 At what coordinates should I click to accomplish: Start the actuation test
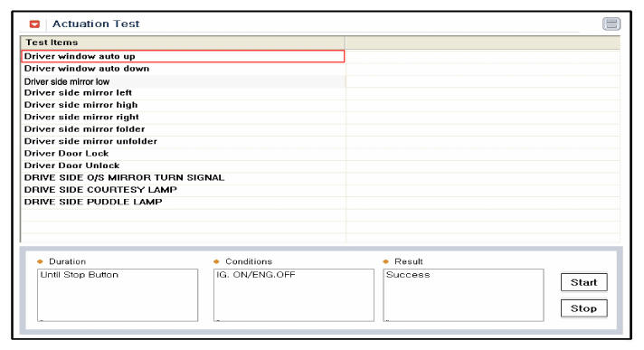pyautogui.click(x=583, y=282)
